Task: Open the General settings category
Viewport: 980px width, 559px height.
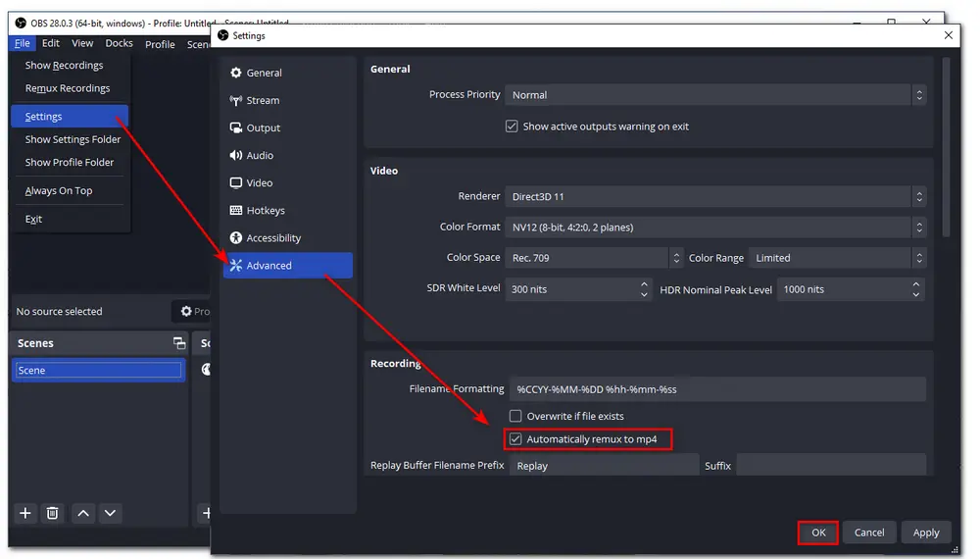Action: pos(287,73)
